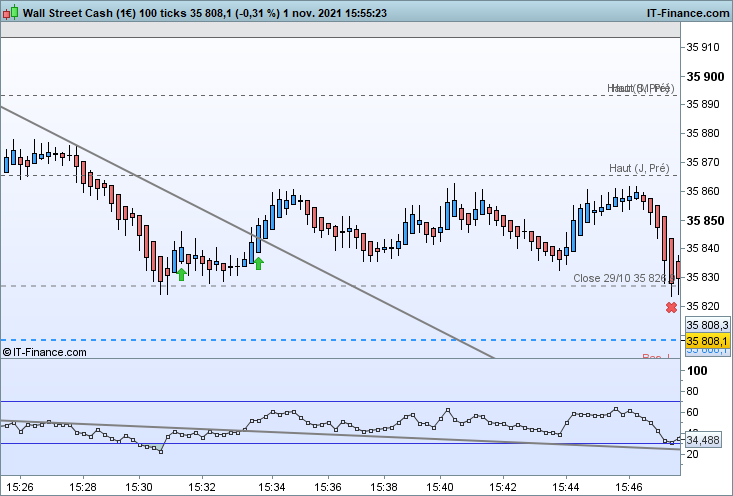This screenshot has height=496, width=733.
Task: Click the Close 29/10 35 826,8 label
Action: 624,278
